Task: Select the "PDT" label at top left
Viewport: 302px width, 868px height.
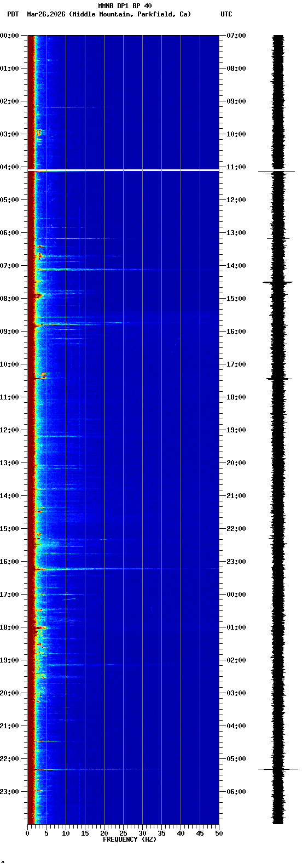Action: 13,14
